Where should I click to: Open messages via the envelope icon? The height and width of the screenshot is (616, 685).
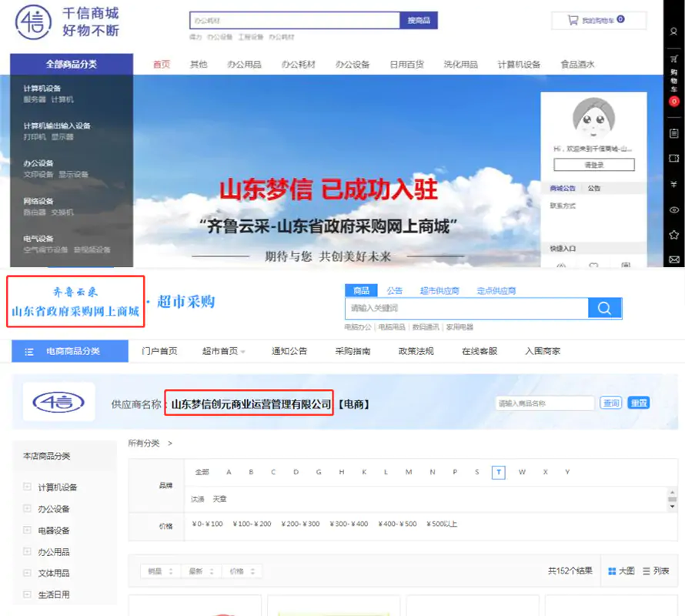(674, 259)
